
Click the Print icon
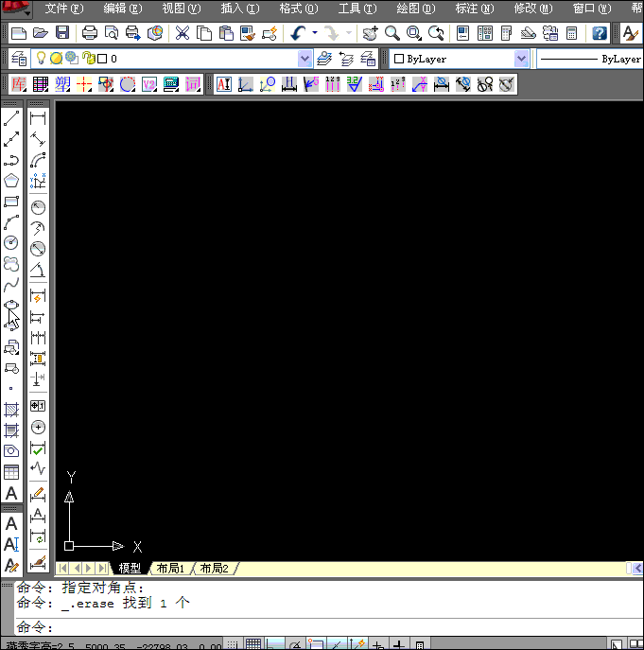[x=90, y=33]
